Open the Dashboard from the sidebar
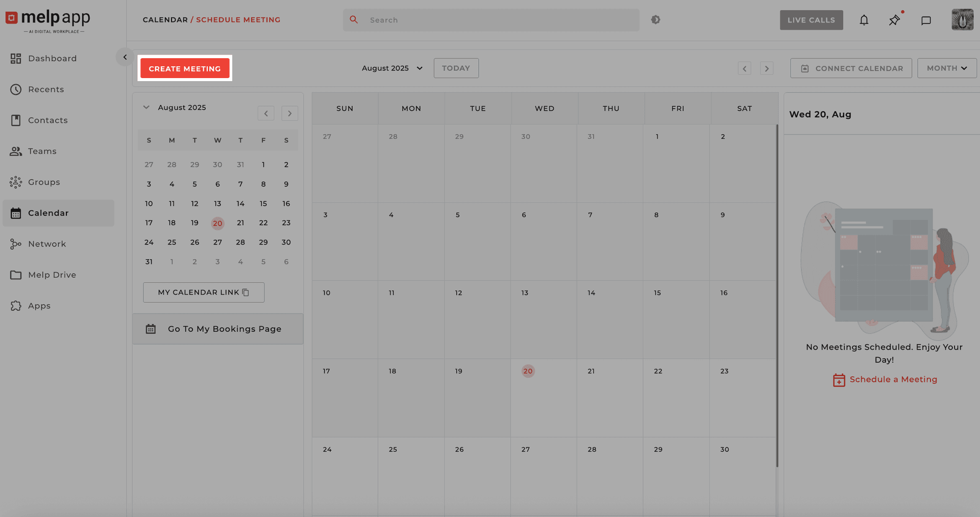This screenshot has width=980, height=517. (16, 58)
